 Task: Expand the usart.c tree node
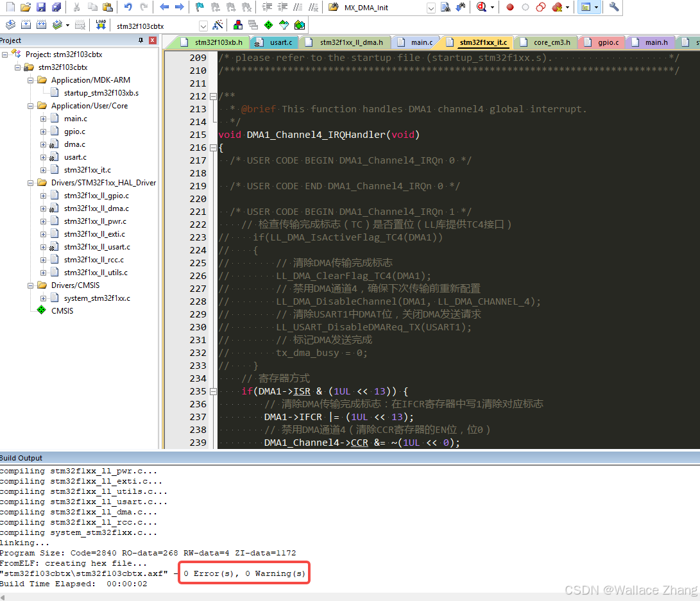(43, 158)
